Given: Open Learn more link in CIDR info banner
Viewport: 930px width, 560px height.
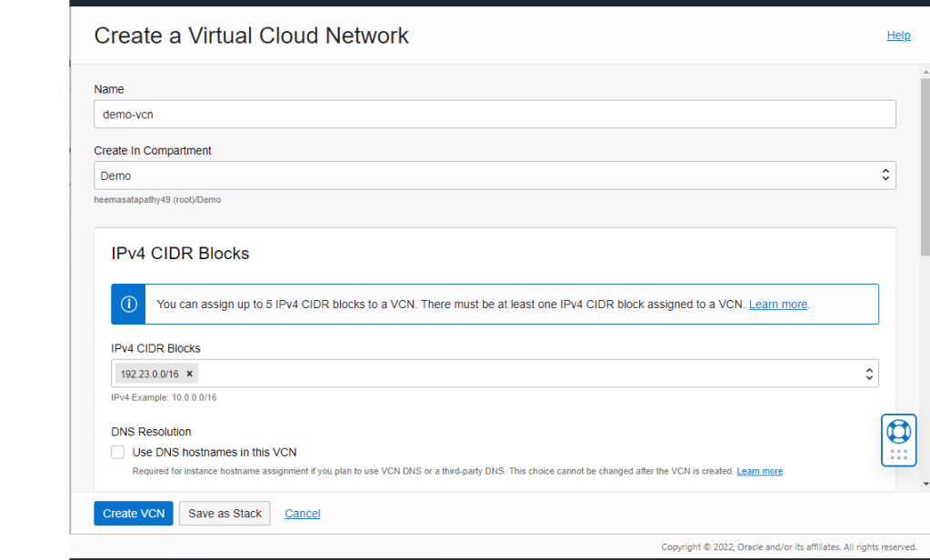Looking at the screenshot, I should coord(777,305).
